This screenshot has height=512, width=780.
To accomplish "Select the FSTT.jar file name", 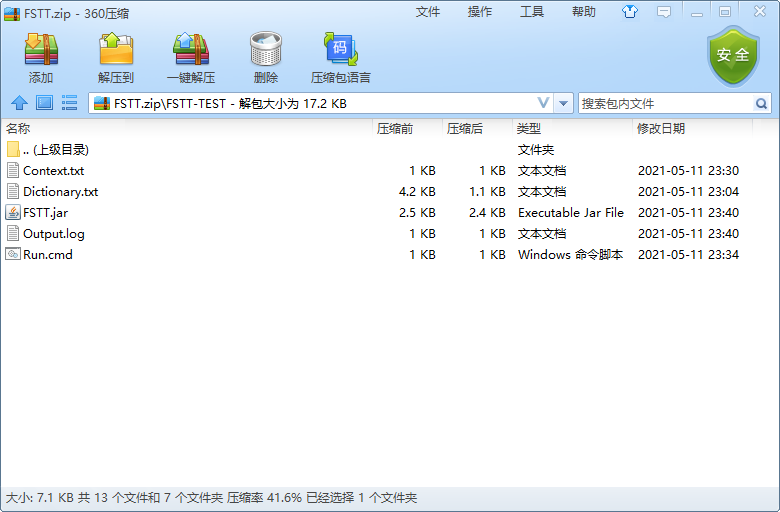I will pos(46,213).
